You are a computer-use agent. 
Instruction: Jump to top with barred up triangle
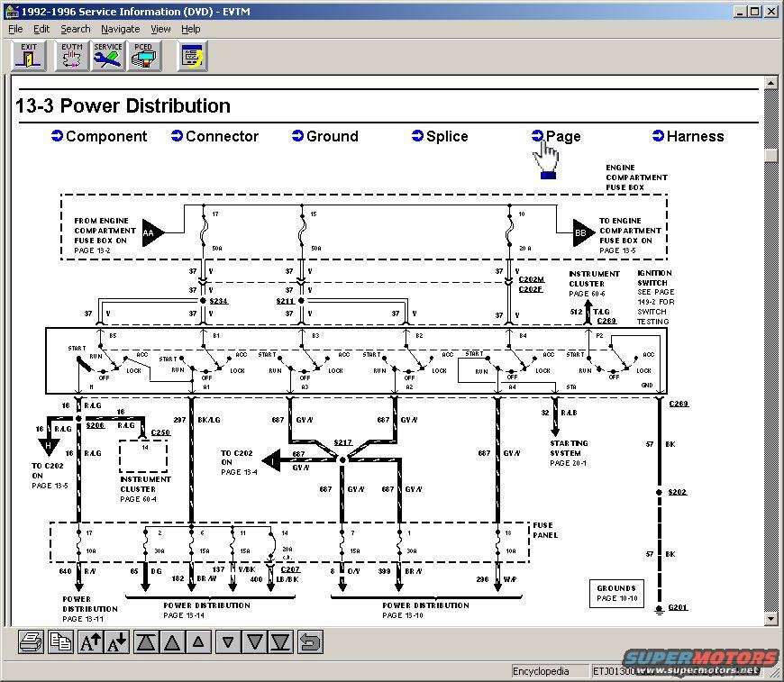146,641
